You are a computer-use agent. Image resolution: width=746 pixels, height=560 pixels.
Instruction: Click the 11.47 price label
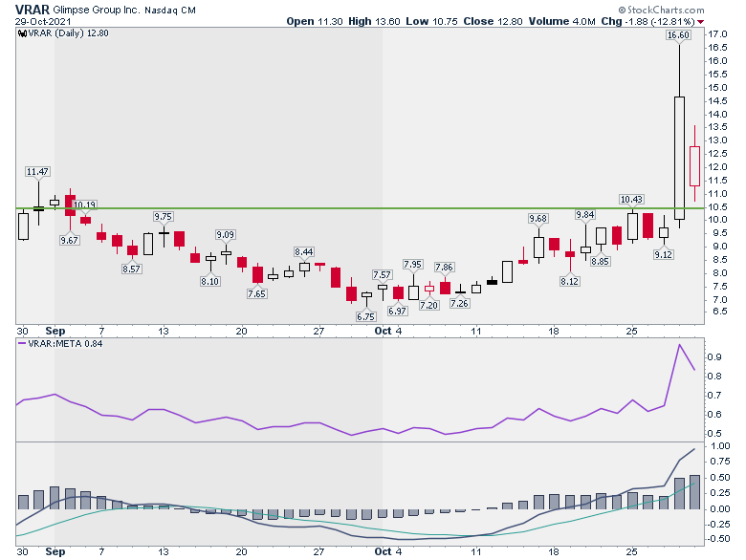(37, 172)
